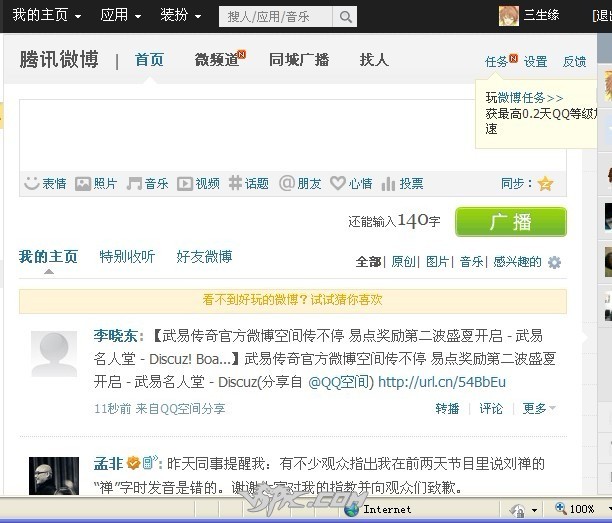Click the Internet zone globe icon
Image resolution: width=612 pixels, height=523 pixels.
[x=352, y=509]
